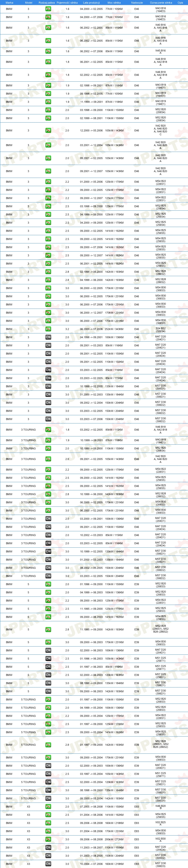Click the 120kW / 163KM value in 5 Touring row
188x868 pixels.
click(x=114, y=782)
